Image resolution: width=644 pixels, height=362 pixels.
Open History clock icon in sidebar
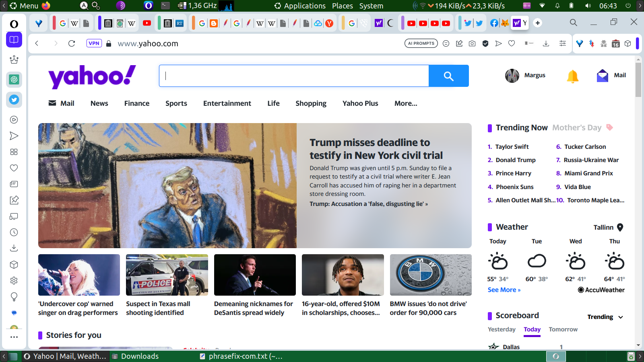click(x=14, y=232)
